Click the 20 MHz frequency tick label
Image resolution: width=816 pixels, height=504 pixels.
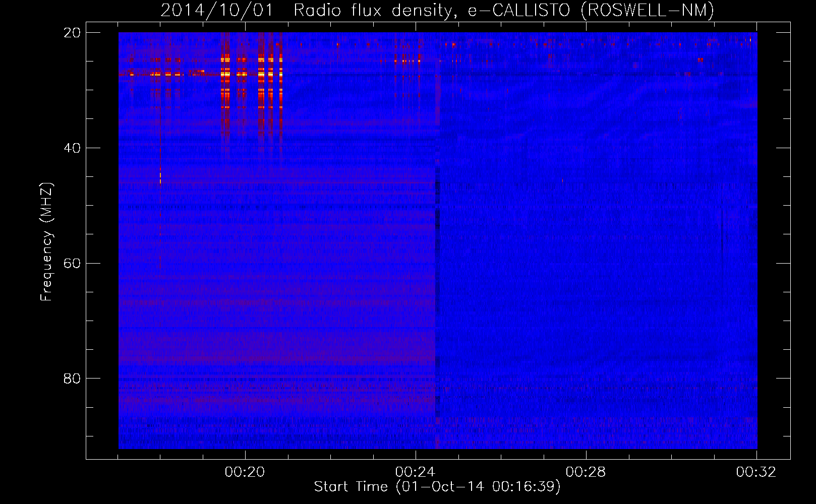click(72, 33)
